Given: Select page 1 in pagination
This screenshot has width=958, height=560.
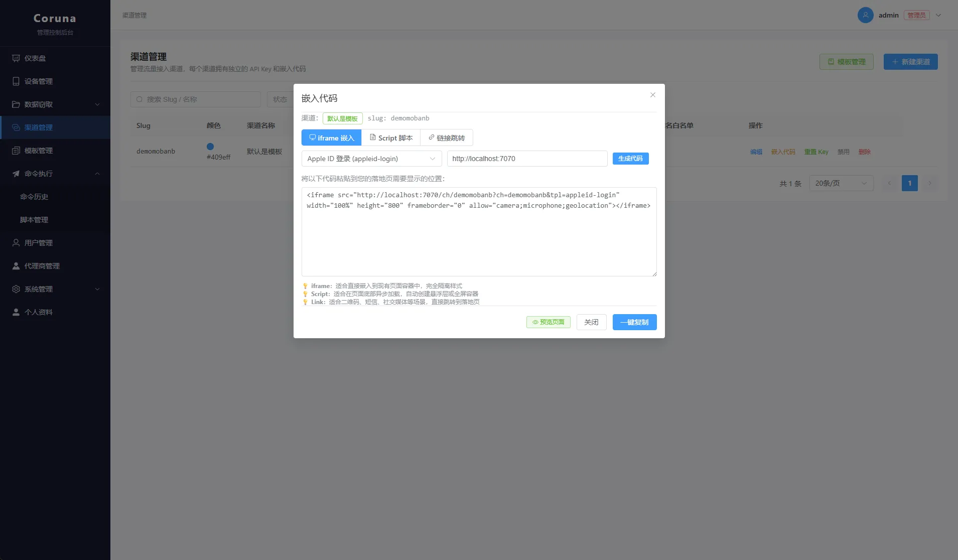Looking at the screenshot, I should 910,183.
